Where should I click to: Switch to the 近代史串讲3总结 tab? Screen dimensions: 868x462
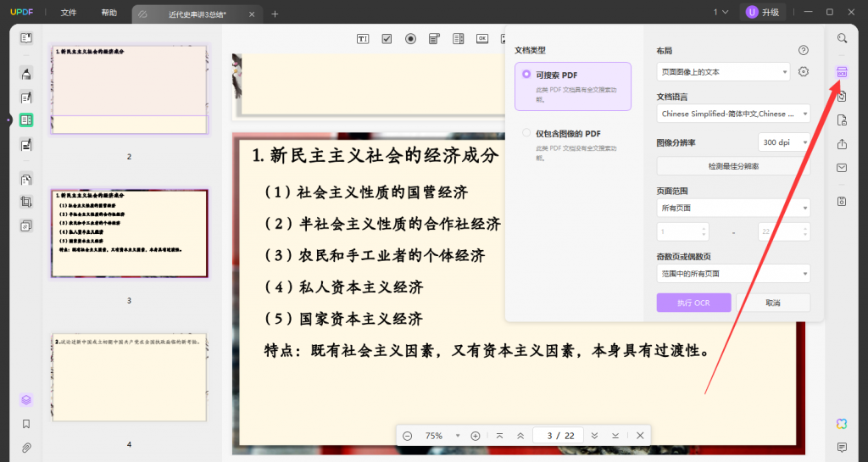pyautogui.click(x=197, y=14)
